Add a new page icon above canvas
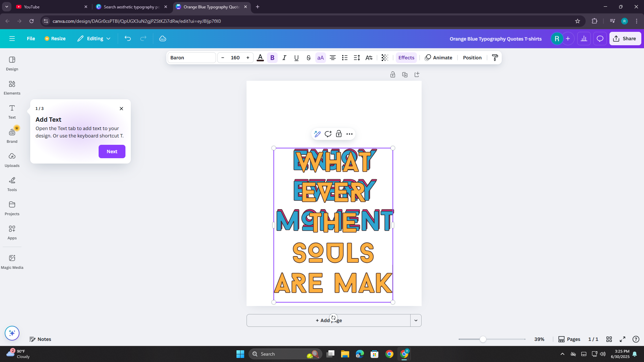The height and width of the screenshot is (362, 644). point(417,75)
